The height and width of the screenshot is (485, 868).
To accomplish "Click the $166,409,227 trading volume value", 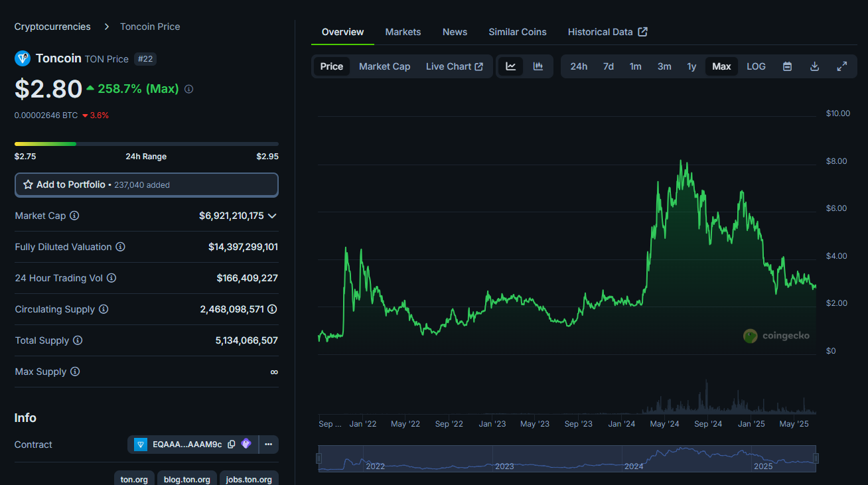I will [247, 278].
